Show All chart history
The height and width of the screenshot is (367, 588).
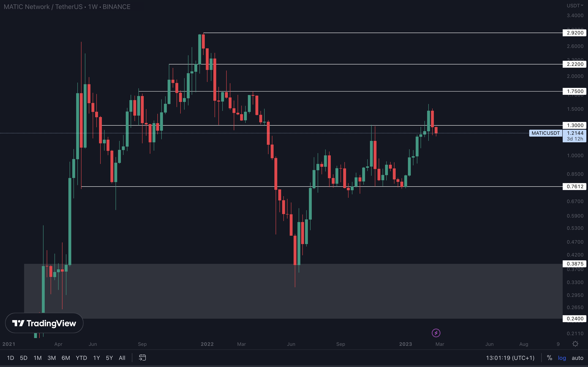pyautogui.click(x=122, y=358)
